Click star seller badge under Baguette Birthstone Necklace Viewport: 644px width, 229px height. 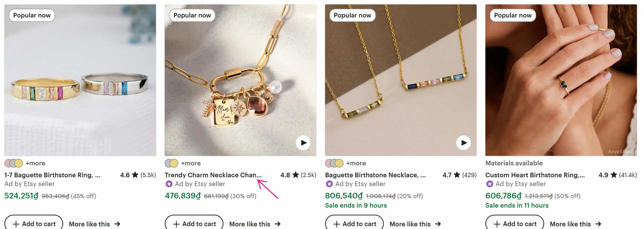tap(329, 184)
